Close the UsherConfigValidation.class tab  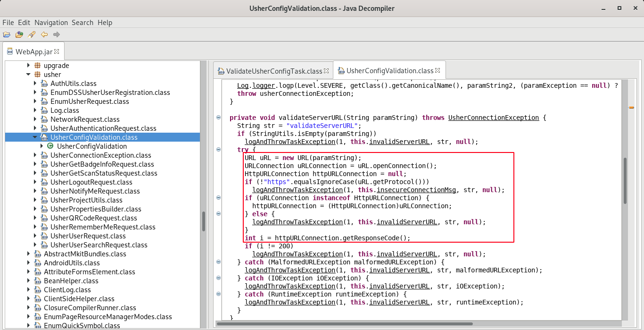click(438, 70)
